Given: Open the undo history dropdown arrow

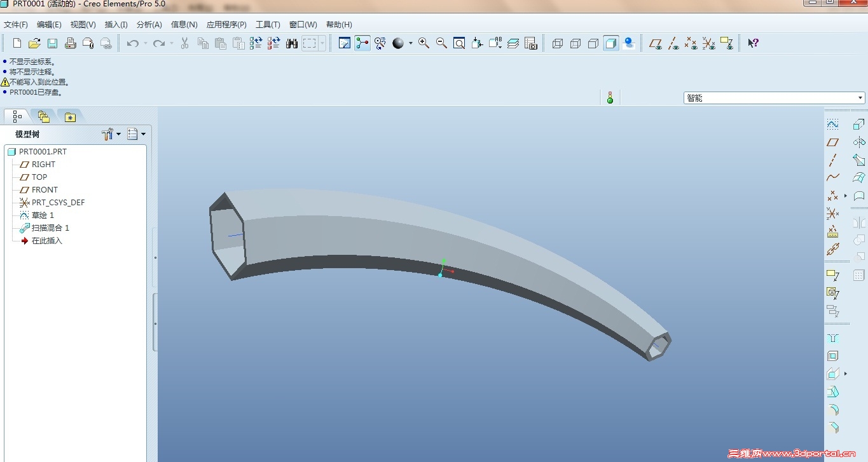Looking at the screenshot, I should [145, 43].
